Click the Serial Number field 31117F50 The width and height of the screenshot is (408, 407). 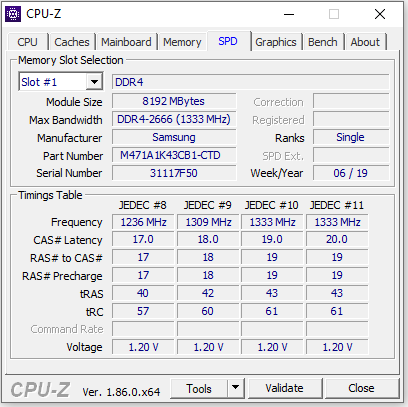point(174,173)
